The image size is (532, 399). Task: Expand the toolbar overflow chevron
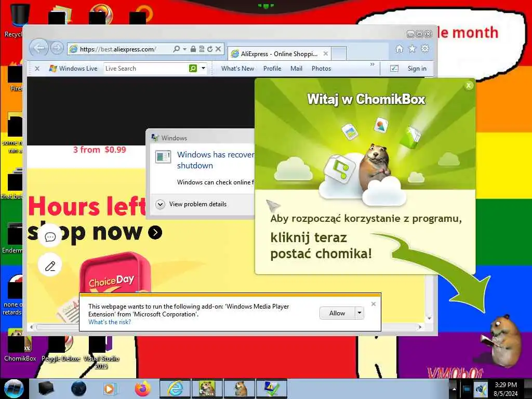(372, 64)
